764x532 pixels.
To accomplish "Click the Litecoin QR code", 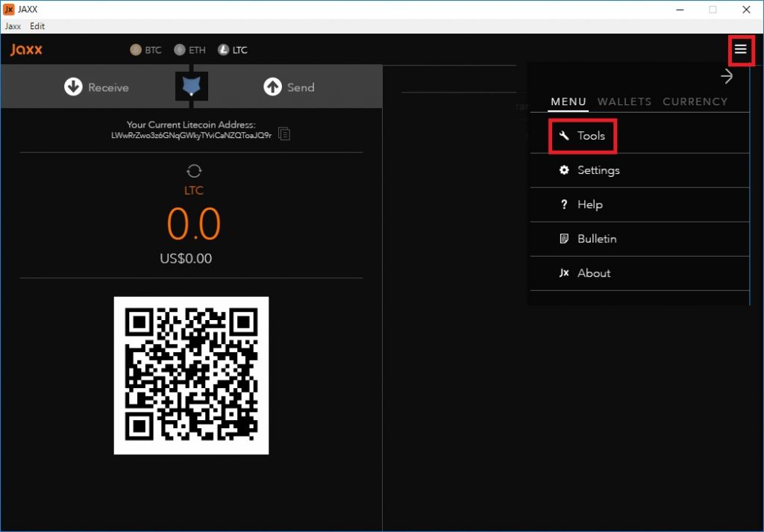I will click(x=191, y=375).
